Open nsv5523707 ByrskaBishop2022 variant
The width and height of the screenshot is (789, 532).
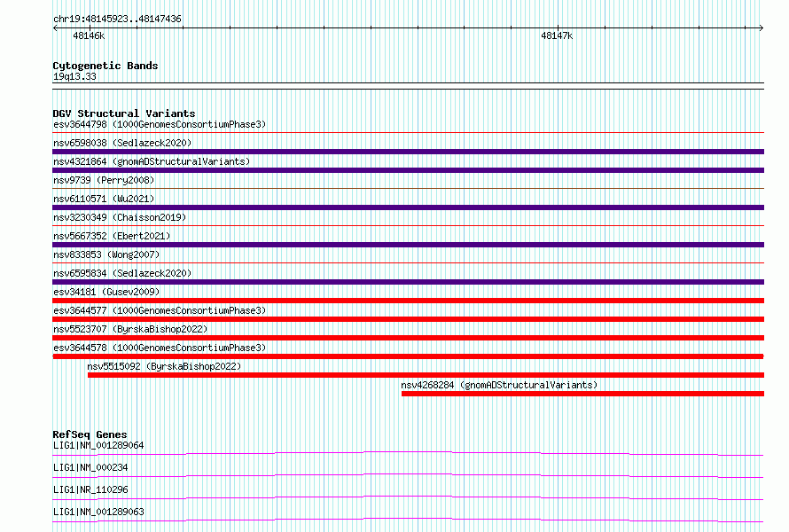point(130,329)
